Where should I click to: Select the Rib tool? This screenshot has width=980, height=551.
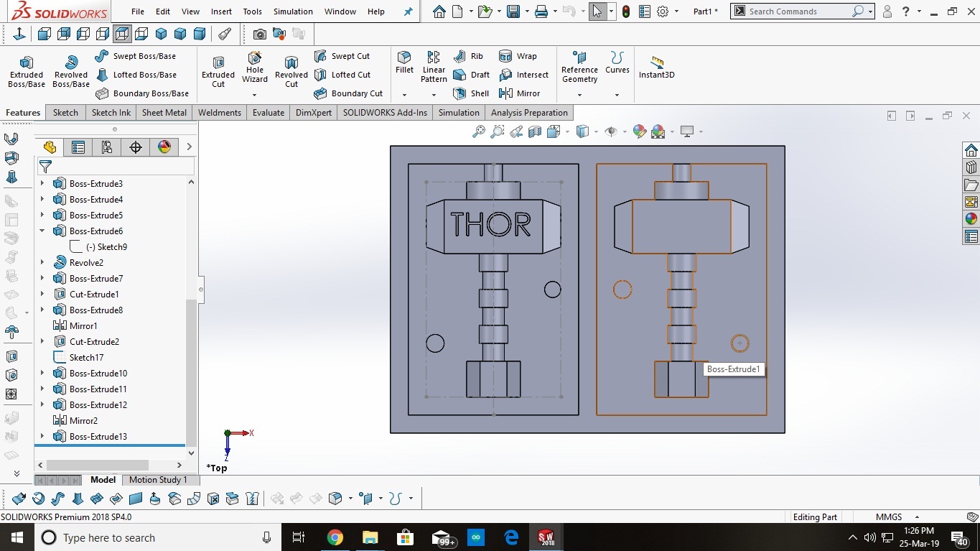pos(469,56)
